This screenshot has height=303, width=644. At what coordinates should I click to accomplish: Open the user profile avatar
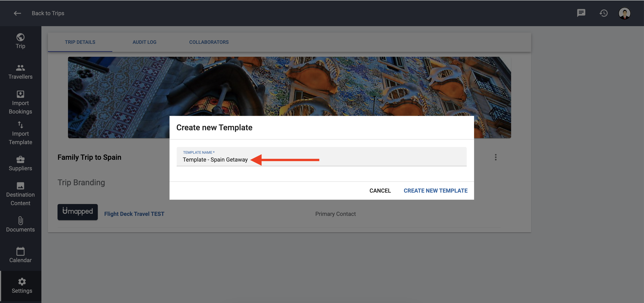(x=625, y=13)
